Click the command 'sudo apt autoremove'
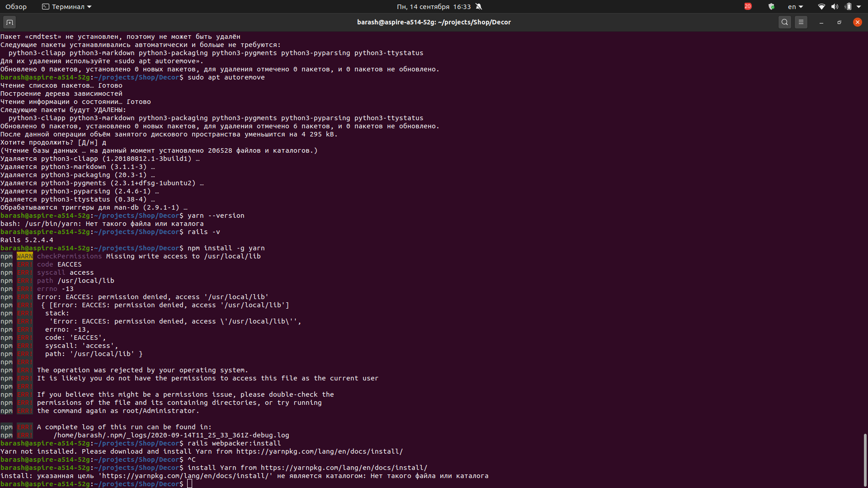Image resolution: width=868 pixels, height=488 pixels. pyautogui.click(x=226, y=77)
